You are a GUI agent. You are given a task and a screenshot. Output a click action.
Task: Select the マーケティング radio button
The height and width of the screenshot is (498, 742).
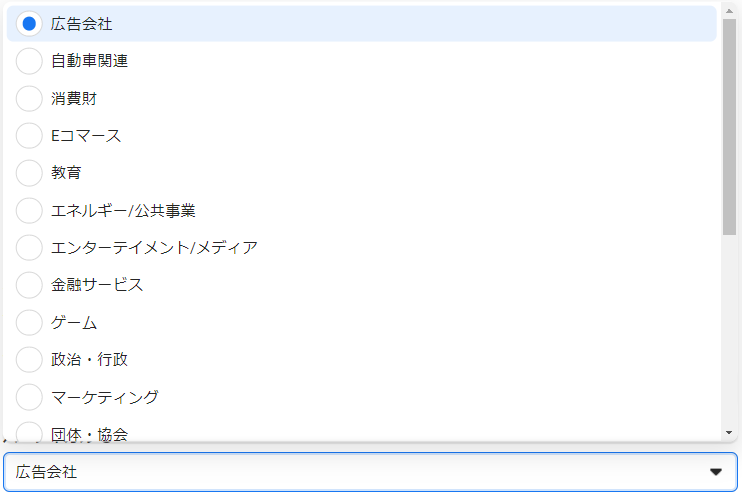(30, 397)
